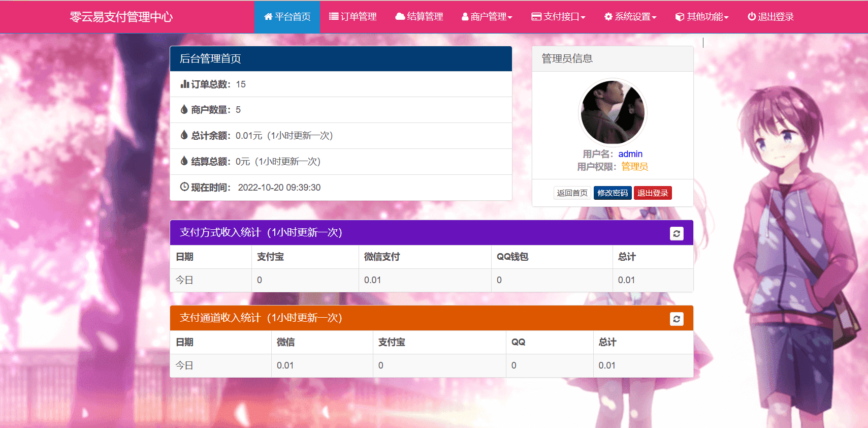
Task: Click the bar chart icon beside 订单总数
Action: point(184,84)
